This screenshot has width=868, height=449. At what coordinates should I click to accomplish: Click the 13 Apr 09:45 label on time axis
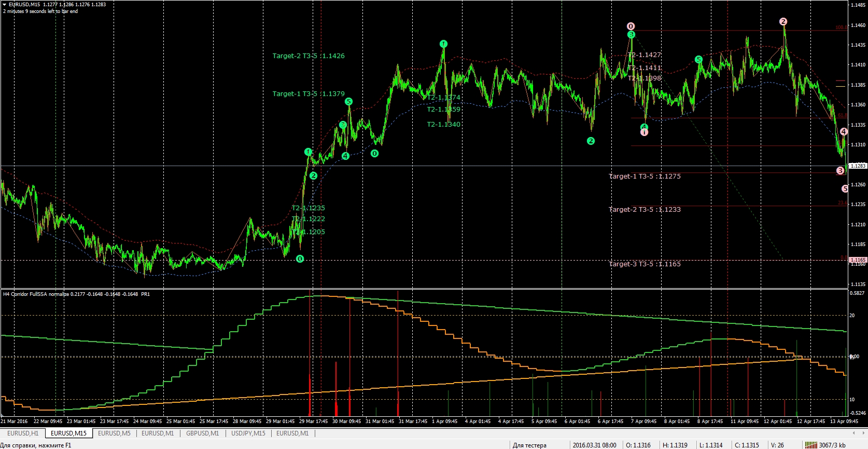pos(844,421)
